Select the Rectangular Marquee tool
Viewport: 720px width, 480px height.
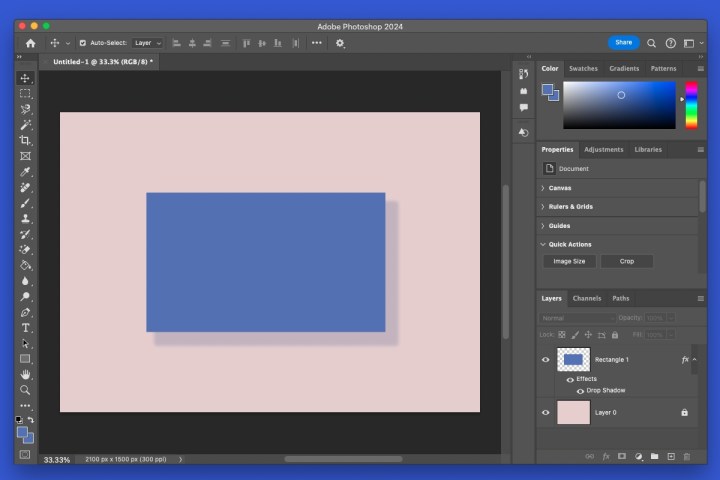[26, 94]
